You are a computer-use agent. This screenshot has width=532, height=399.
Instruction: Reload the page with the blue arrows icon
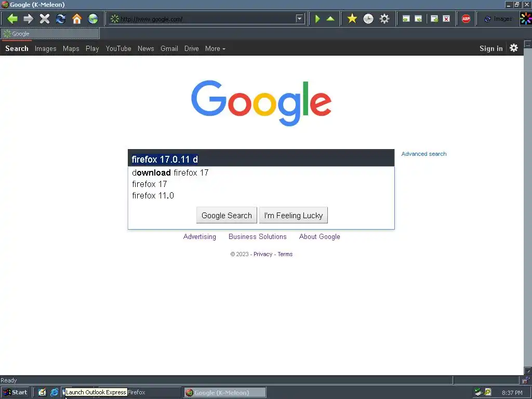(61, 19)
